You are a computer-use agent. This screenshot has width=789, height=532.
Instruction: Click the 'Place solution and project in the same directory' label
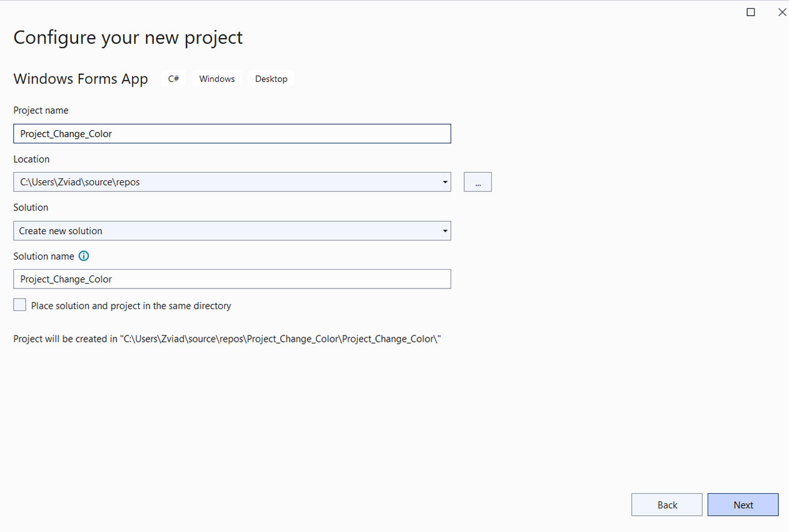(x=131, y=306)
